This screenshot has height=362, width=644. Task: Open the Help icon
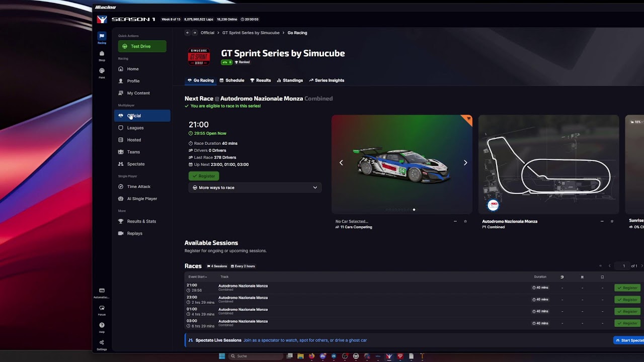pyautogui.click(x=102, y=327)
